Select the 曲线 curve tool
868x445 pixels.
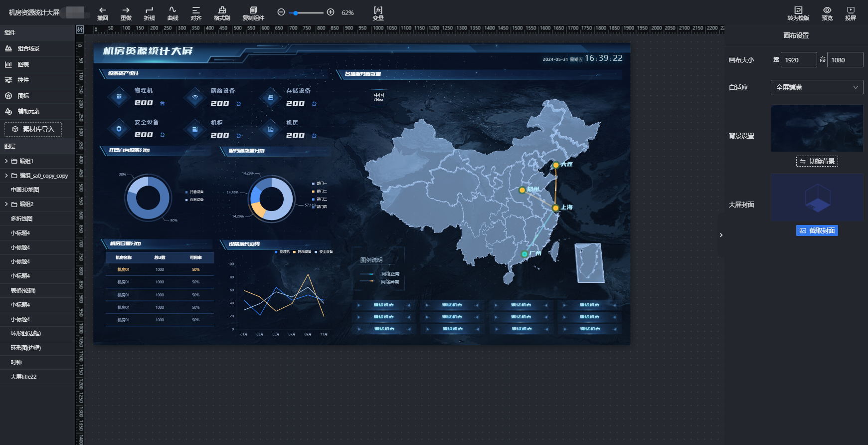coord(173,10)
